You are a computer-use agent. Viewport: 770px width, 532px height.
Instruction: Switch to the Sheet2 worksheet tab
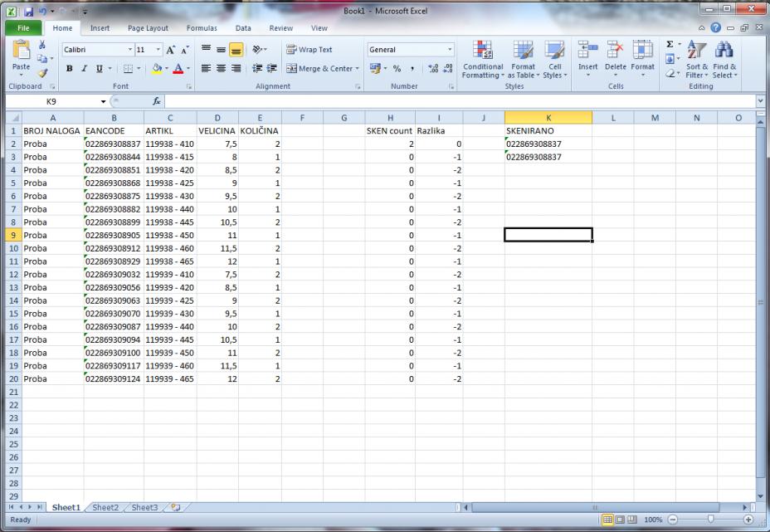pos(105,507)
